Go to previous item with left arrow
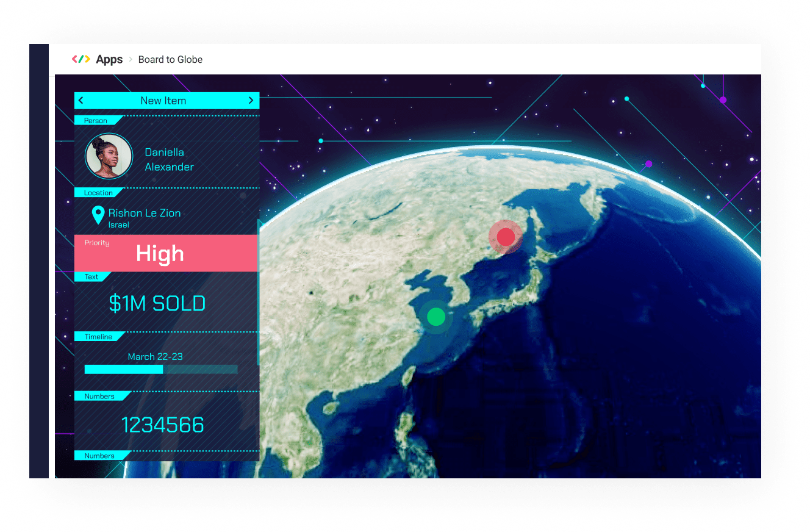The height and width of the screenshot is (532, 810). pos(81,100)
